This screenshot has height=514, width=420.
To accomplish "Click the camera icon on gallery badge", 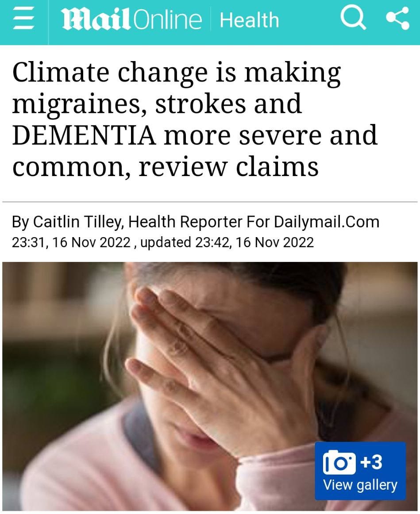I will coord(339,462).
